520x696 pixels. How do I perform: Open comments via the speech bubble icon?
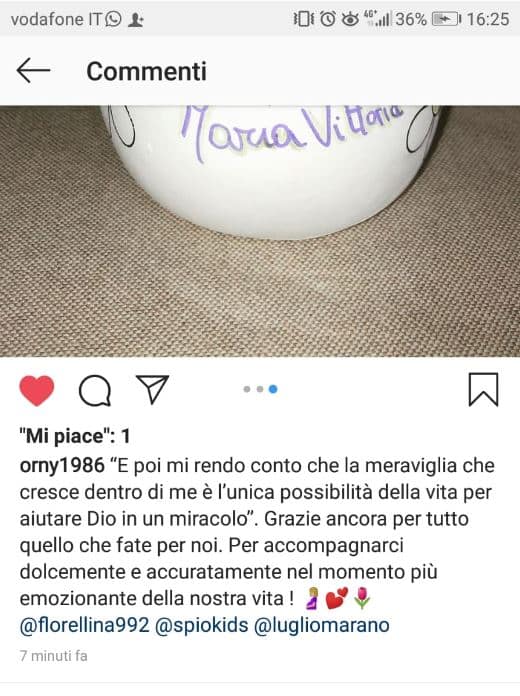[x=95, y=391]
